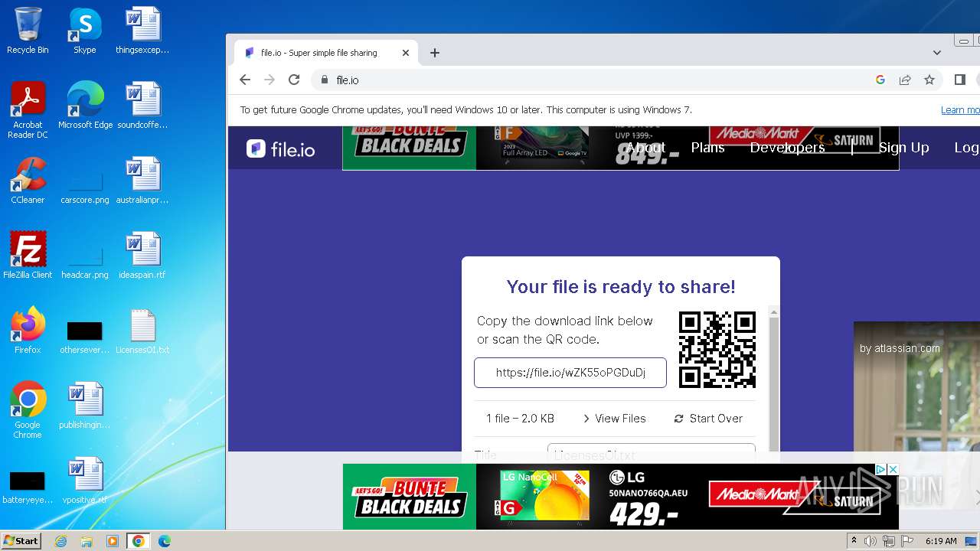Screen dimensions: 980x551
Task: Close the bottom advertisement banner
Action: (x=892, y=469)
